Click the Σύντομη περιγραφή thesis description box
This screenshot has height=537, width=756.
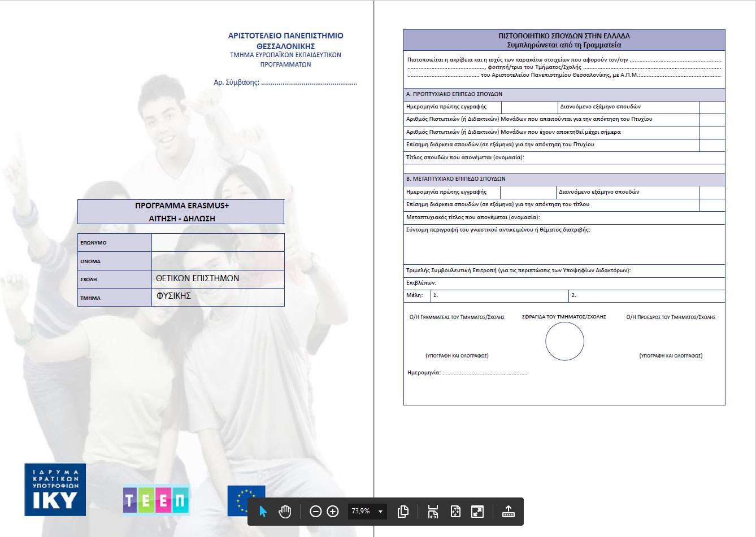pos(564,244)
